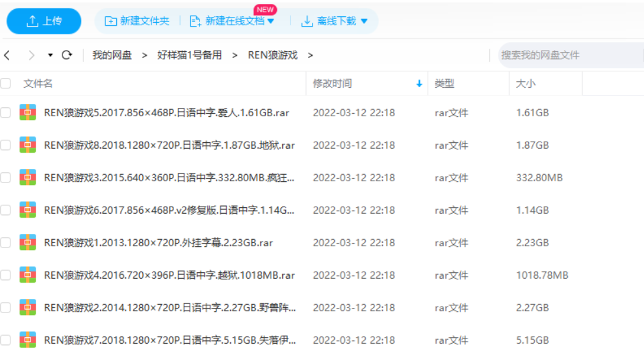The width and height of the screenshot is (644, 356).
Task: Click rar icon of REN狼游戏7 file
Action: click(27, 340)
